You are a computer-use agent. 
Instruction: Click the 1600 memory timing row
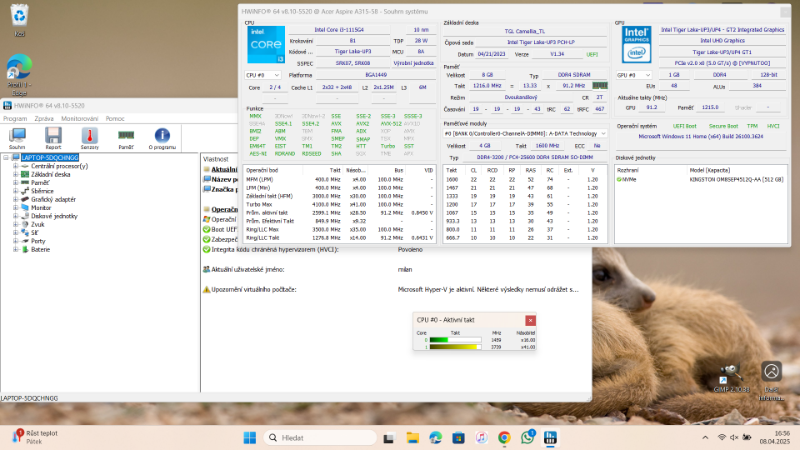point(525,180)
